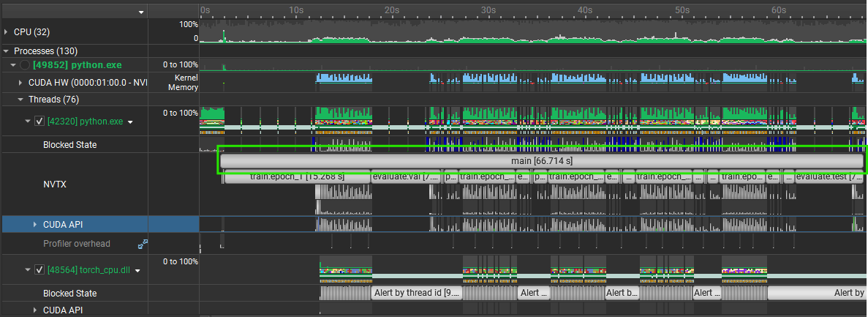The image size is (868, 317).
Task: Click '0 to 100%' in the torch_cpu.dll row
Action: point(181,261)
